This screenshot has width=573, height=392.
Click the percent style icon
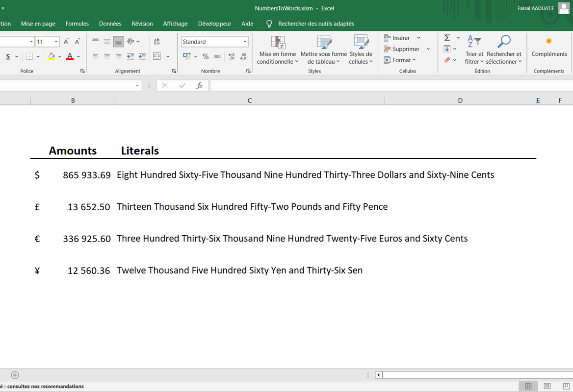point(206,56)
